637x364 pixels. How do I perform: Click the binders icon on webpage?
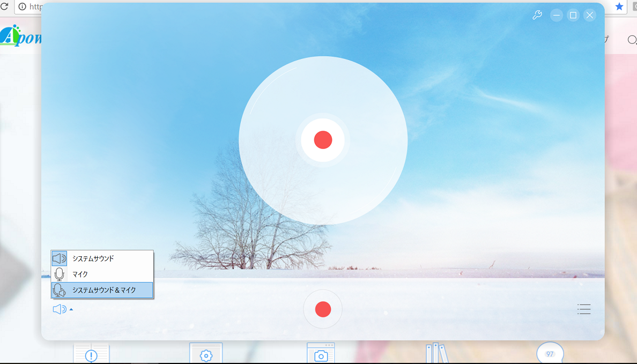(x=436, y=354)
